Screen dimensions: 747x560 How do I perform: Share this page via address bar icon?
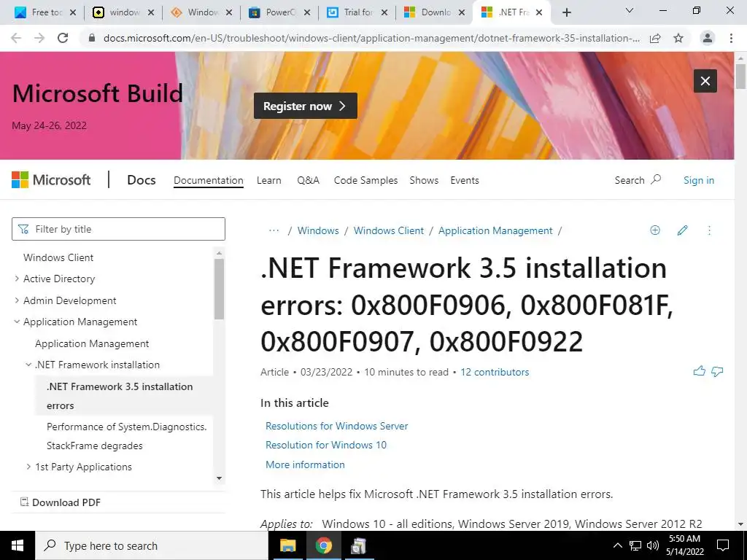[x=655, y=38]
